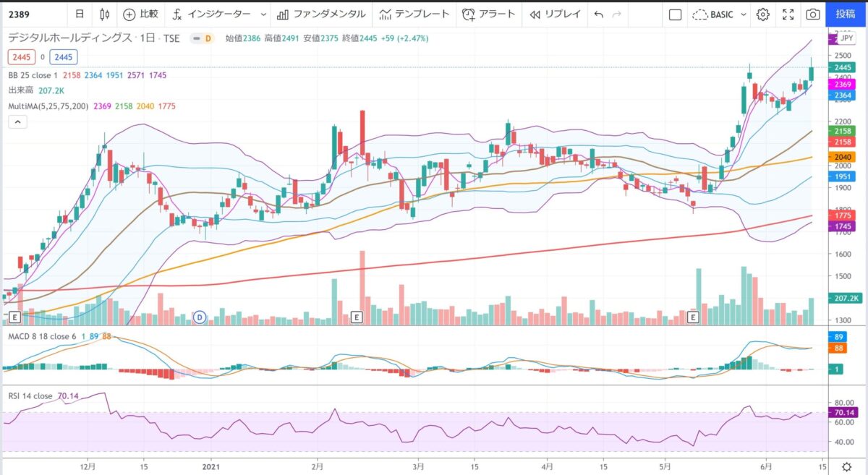
Task: Change the 日 (daily) timeframe interval
Action: [x=80, y=14]
